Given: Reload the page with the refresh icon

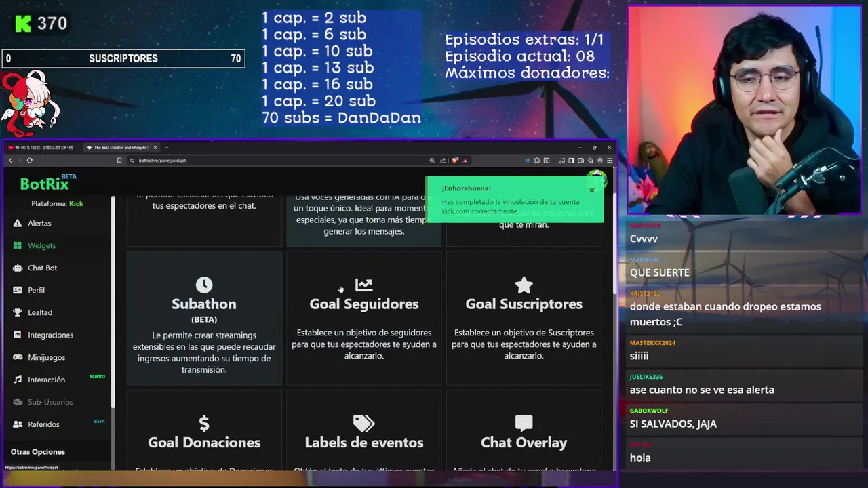Looking at the screenshot, I should pyautogui.click(x=29, y=161).
